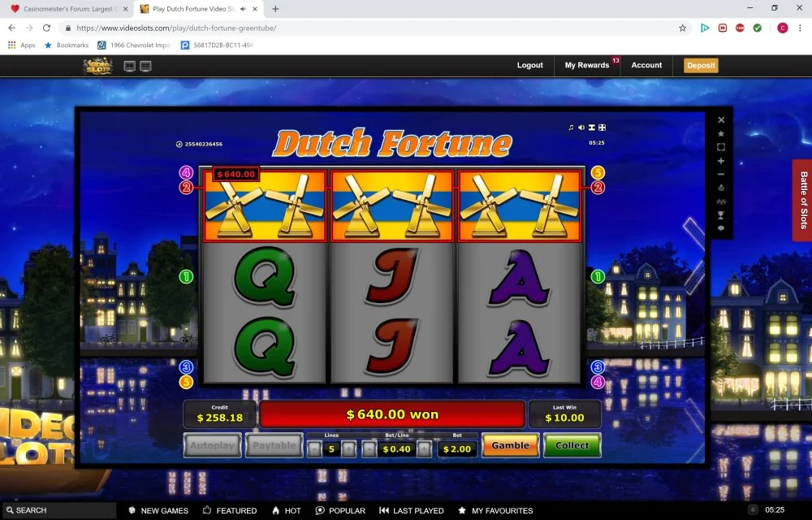Select the single-screen layout icon
The width and height of the screenshot is (812, 520).
[x=129, y=66]
